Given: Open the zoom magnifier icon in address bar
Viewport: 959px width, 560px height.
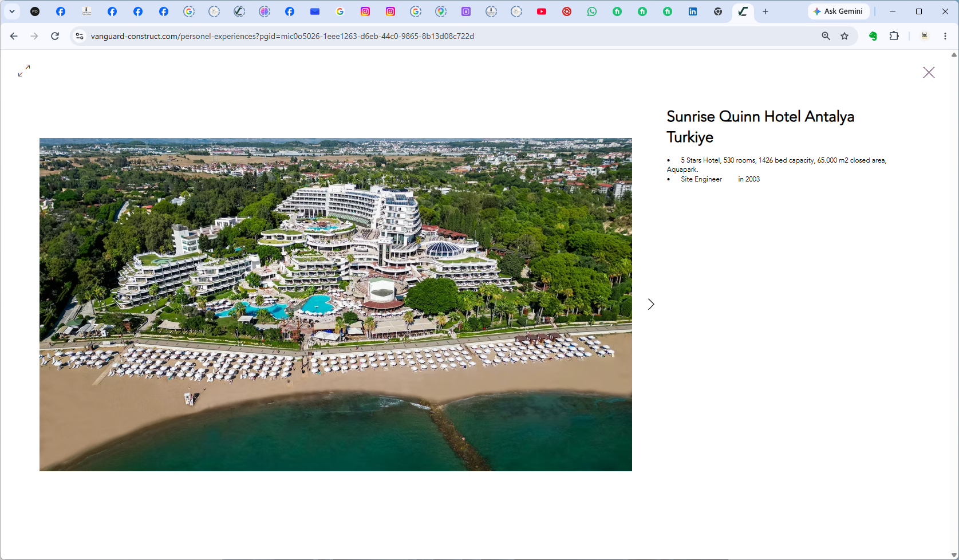Looking at the screenshot, I should [826, 36].
